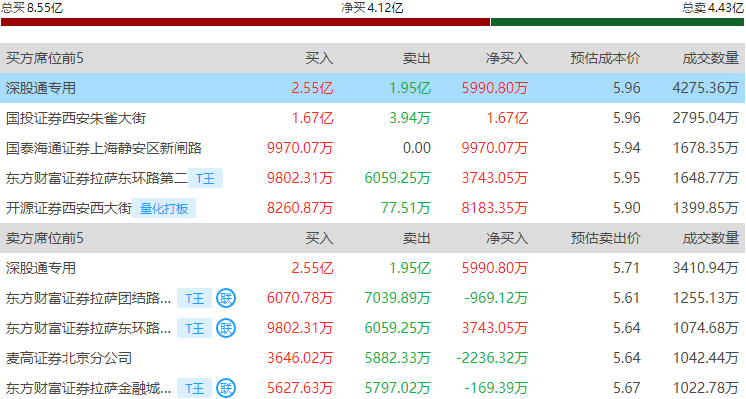Click sell amount 5882.33万

[398, 358]
